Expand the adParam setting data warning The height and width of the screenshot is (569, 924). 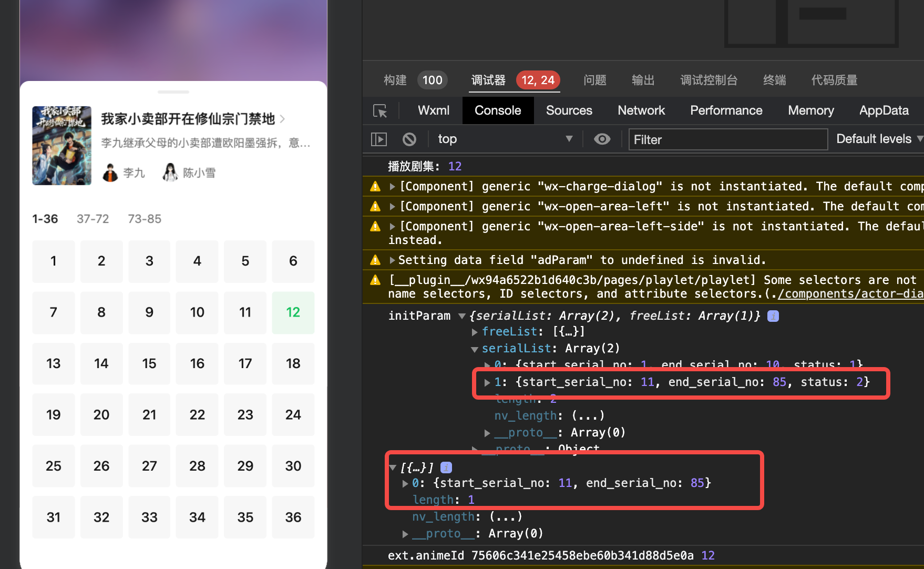tap(392, 260)
